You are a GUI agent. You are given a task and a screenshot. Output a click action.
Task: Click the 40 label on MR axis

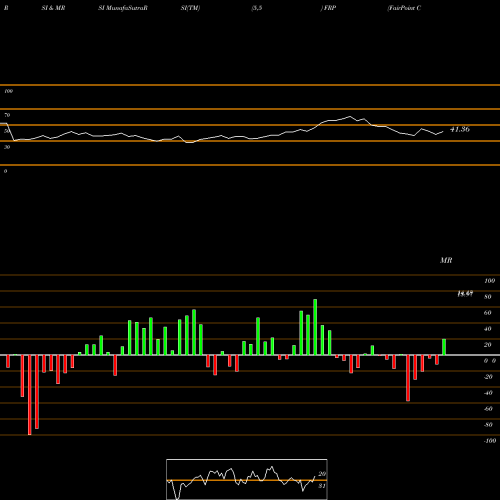pyautogui.click(x=488, y=329)
